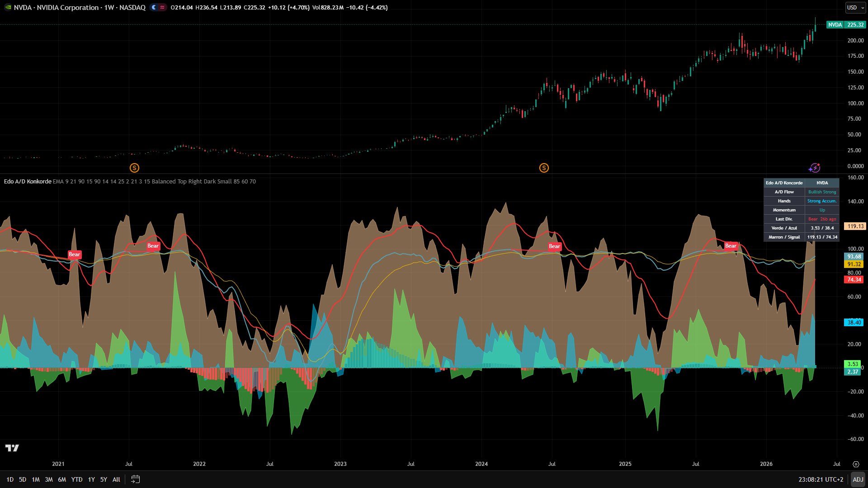Click the high value H236.54
This screenshot has width=868, height=488.
pyautogui.click(x=207, y=8)
